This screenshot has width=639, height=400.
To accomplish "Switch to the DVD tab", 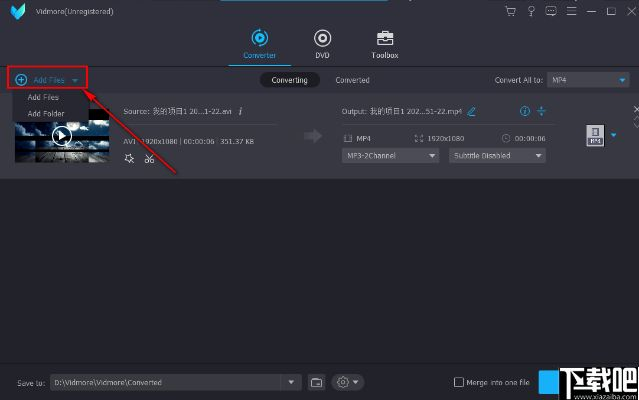I will pyautogui.click(x=322, y=43).
